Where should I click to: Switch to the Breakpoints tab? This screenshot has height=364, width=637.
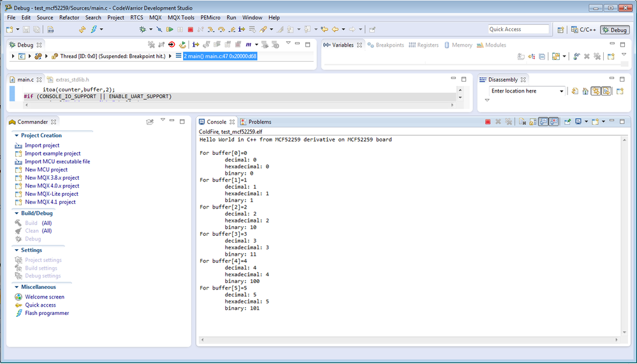click(386, 45)
